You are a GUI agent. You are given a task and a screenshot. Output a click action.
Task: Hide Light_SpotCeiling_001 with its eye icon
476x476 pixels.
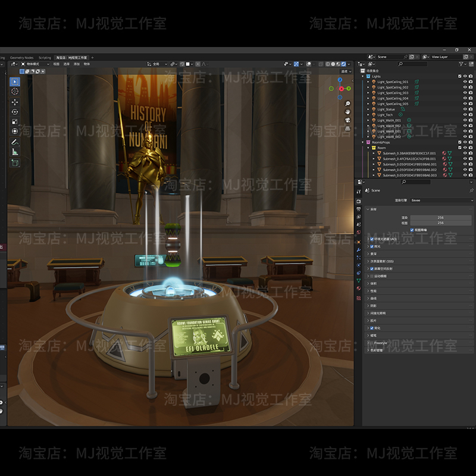(x=465, y=82)
